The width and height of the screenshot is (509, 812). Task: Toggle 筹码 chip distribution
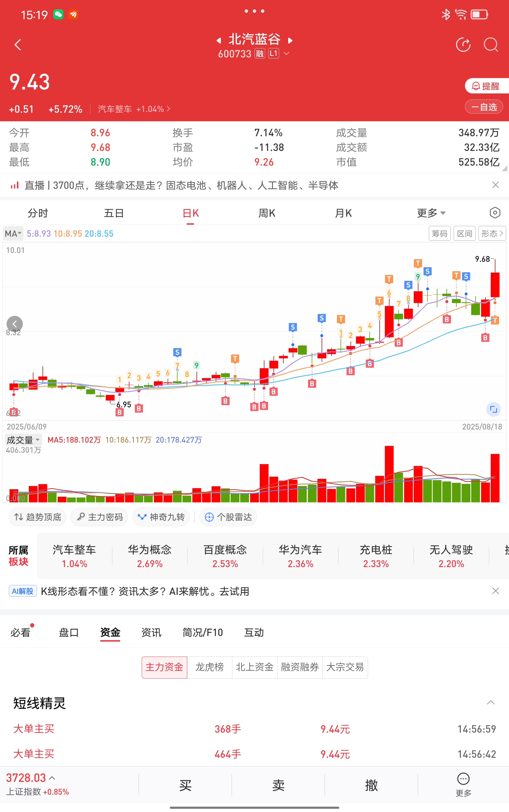coord(440,233)
